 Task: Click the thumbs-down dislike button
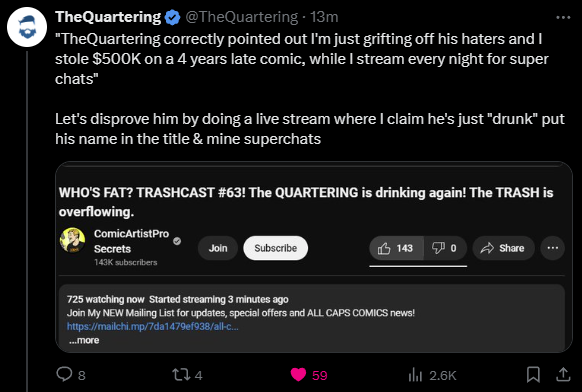pos(445,248)
